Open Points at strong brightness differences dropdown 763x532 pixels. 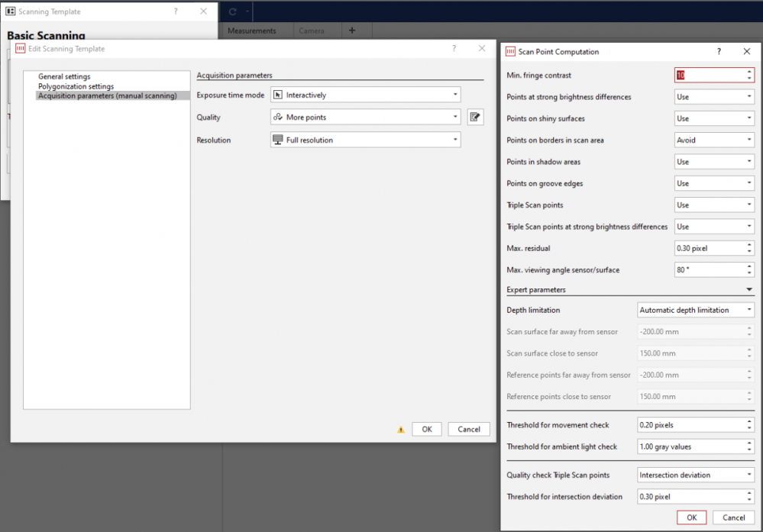coord(714,97)
